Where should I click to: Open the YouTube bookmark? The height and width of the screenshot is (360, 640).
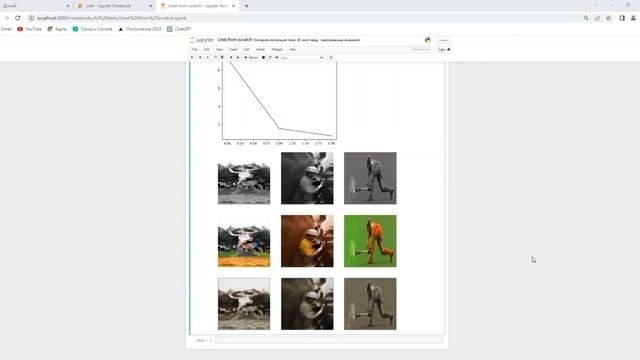[x=29, y=29]
